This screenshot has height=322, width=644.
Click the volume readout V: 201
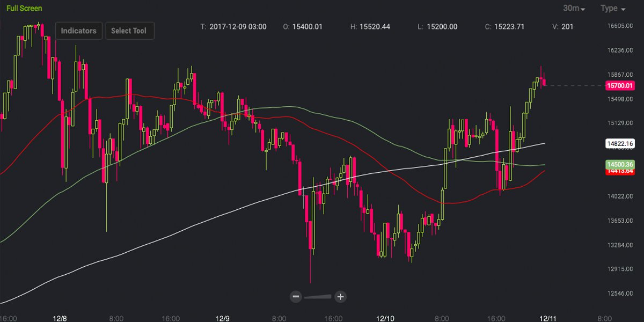tap(563, 26)
